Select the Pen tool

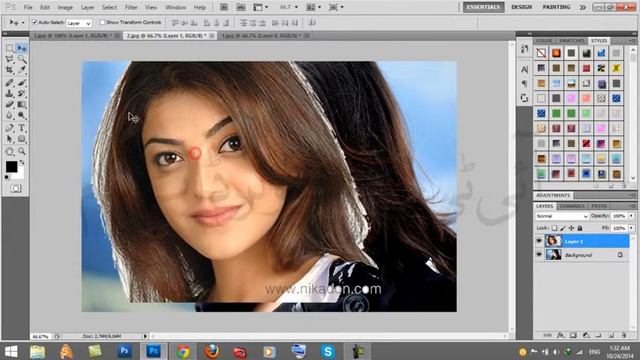point(9,128)
